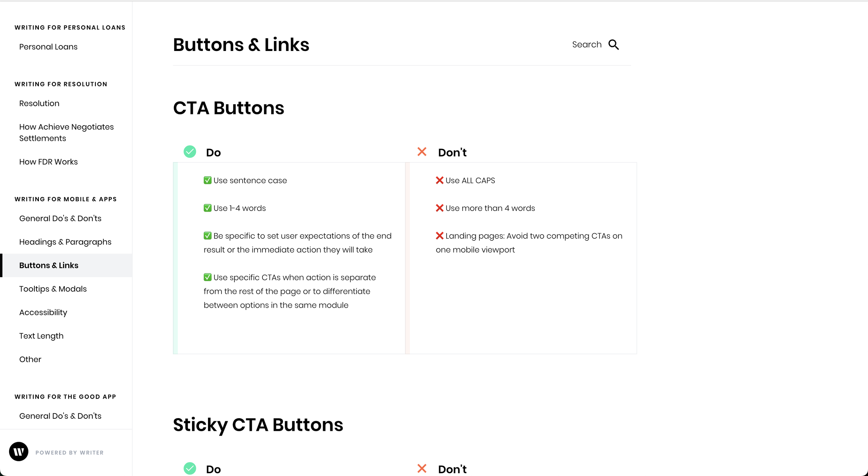Click the green check emoji beside 'Use sentence case'
Screen dimensions: 868x476
[208, 180]
